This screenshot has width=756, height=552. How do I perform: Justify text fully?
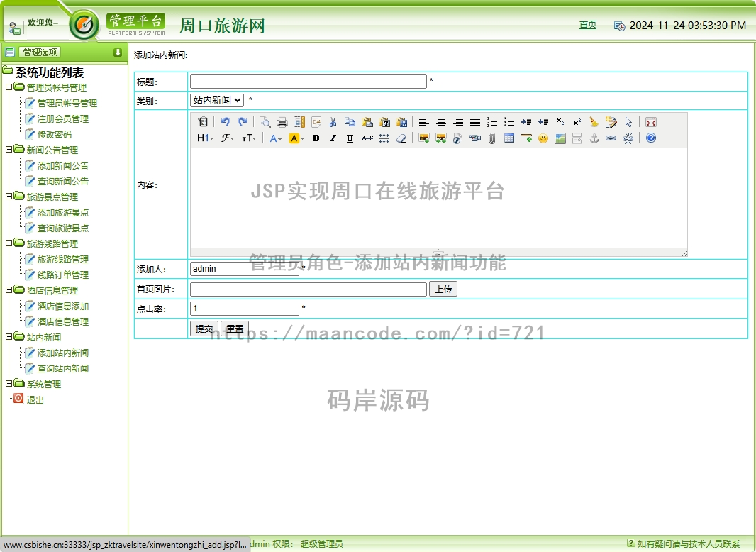pyautogui.click(x=475, y=122)
